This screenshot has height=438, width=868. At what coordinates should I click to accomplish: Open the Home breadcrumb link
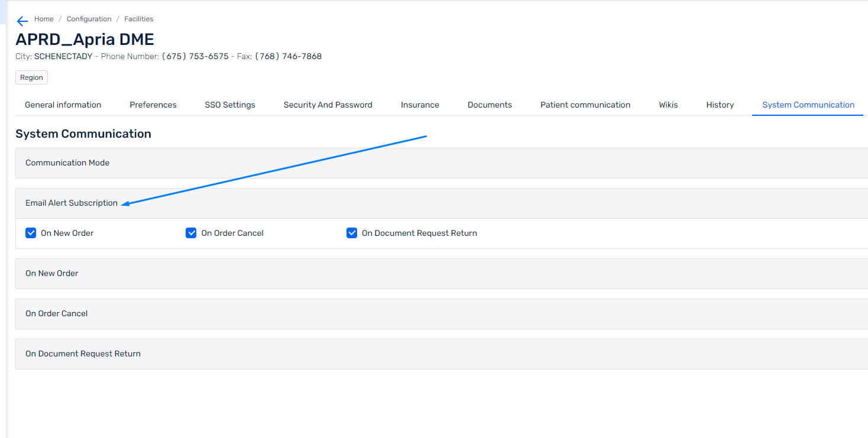pyautogui.click(x=44, y=19)
